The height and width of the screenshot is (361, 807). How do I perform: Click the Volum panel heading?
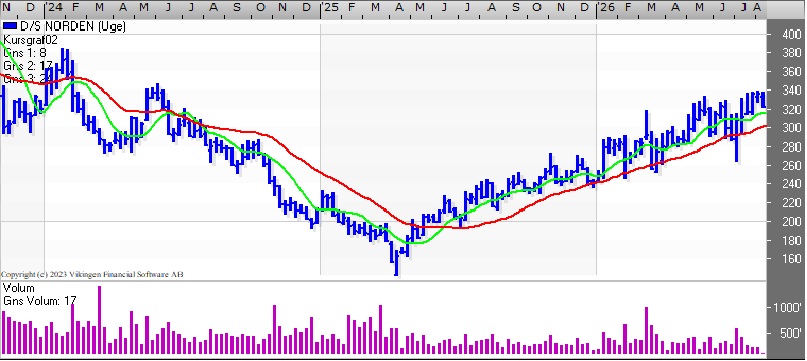19,288
